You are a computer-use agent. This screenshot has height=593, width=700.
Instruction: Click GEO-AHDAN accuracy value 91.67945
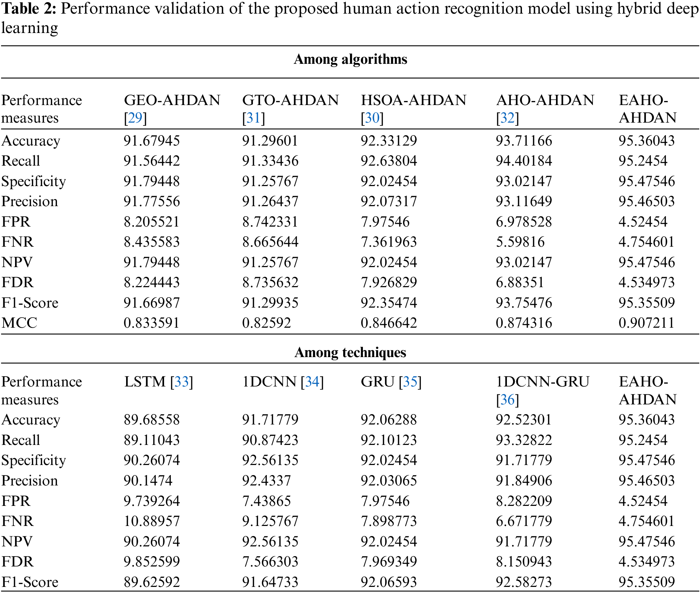tap(152, 141)
